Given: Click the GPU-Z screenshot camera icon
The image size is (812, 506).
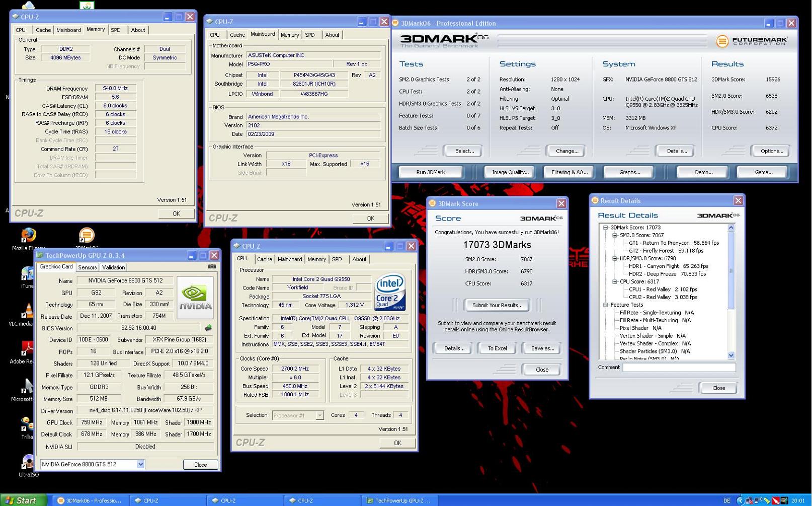Looking at the screenshot, I should [212, 266].
